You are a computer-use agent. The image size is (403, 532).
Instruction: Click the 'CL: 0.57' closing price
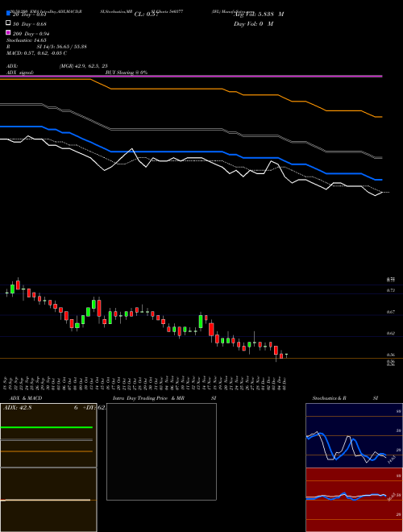[x=146, y=15]
